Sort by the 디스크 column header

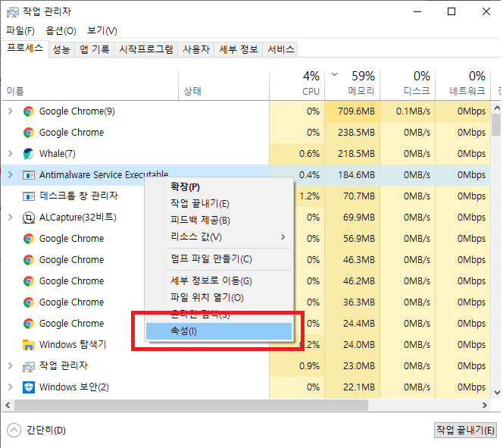[408, 85]
